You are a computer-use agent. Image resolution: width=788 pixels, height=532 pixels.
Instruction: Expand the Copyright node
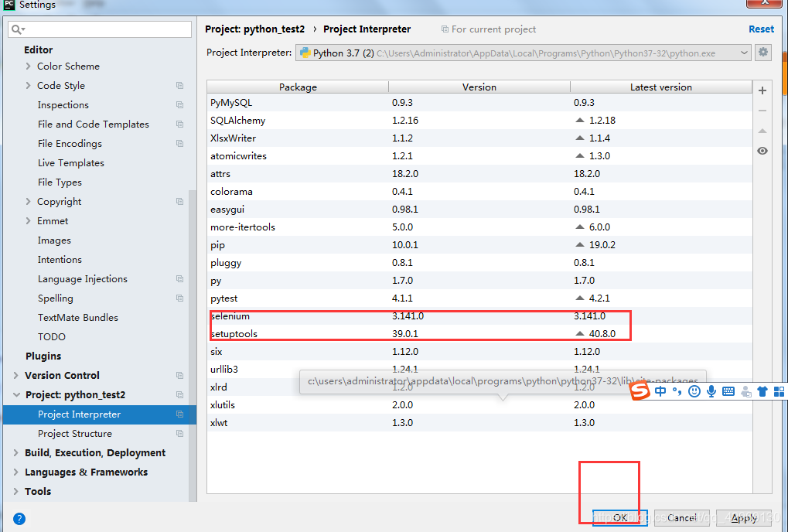click(28, 201)
